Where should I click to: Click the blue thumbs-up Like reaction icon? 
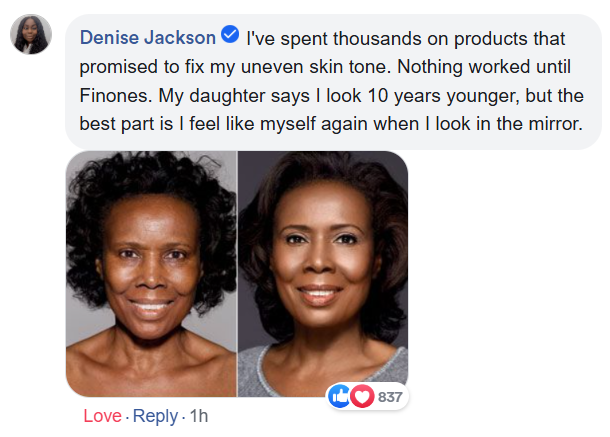tap(341, 396)
